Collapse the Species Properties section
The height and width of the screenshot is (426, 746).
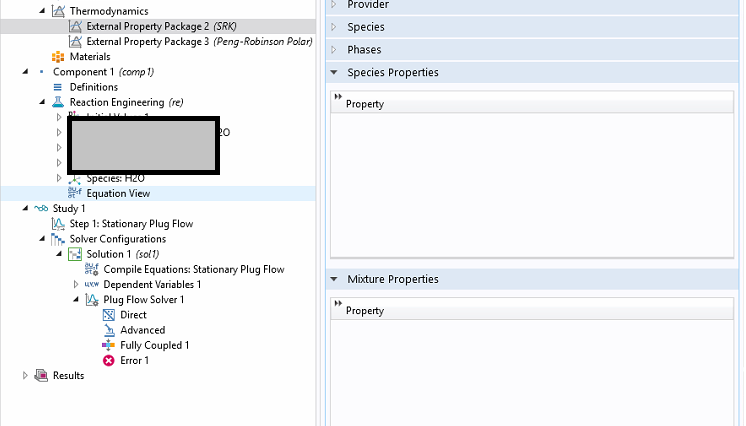coord(333,72)
